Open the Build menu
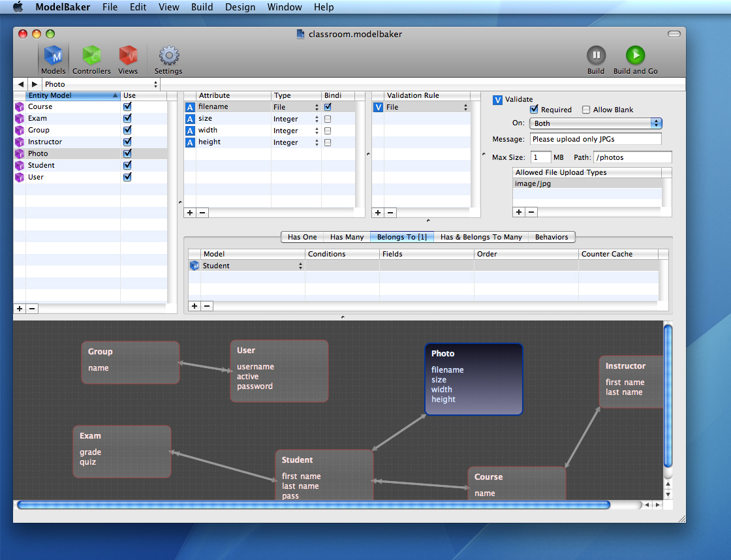 click(202, 7)
